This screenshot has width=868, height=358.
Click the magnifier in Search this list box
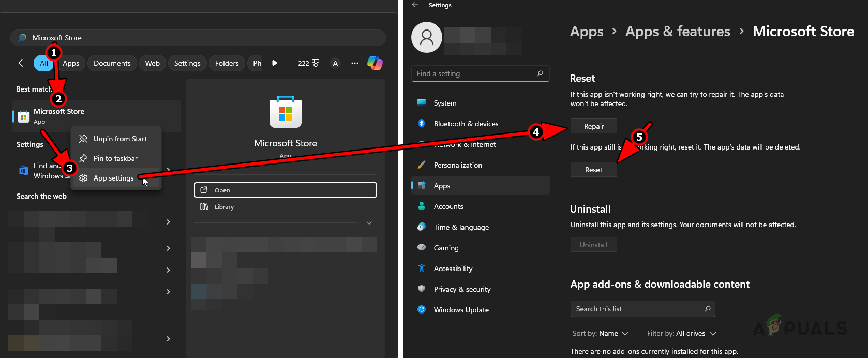(x=708, y=309)
